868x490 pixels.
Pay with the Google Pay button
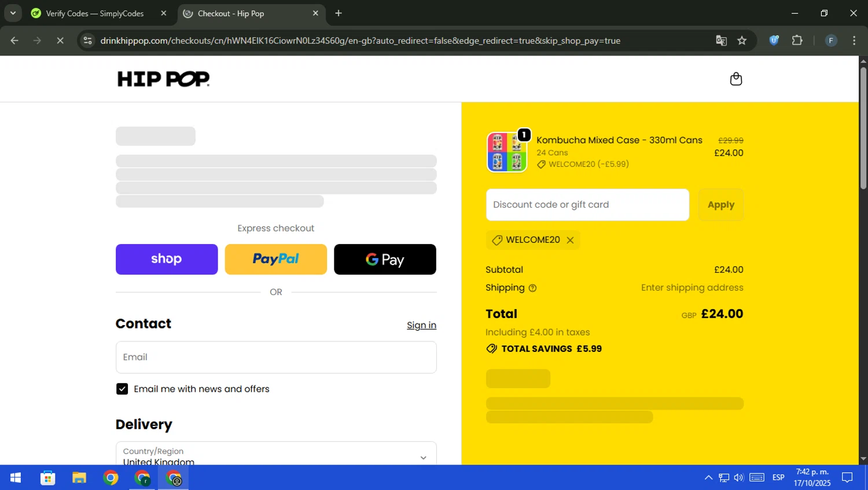385,259
